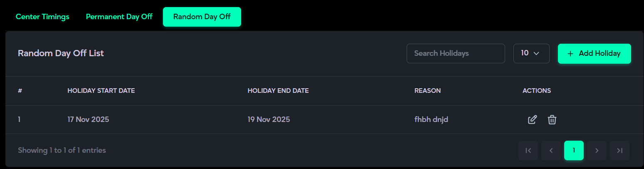Jump to the last page of entries
The image size is (644, 169).
click(619, 151)
